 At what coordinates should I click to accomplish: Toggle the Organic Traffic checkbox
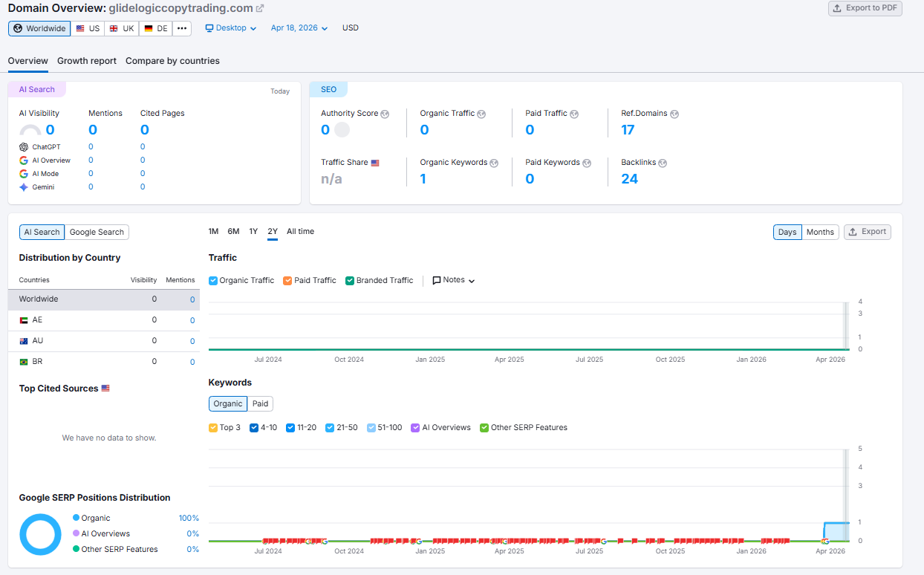point(213,281)
